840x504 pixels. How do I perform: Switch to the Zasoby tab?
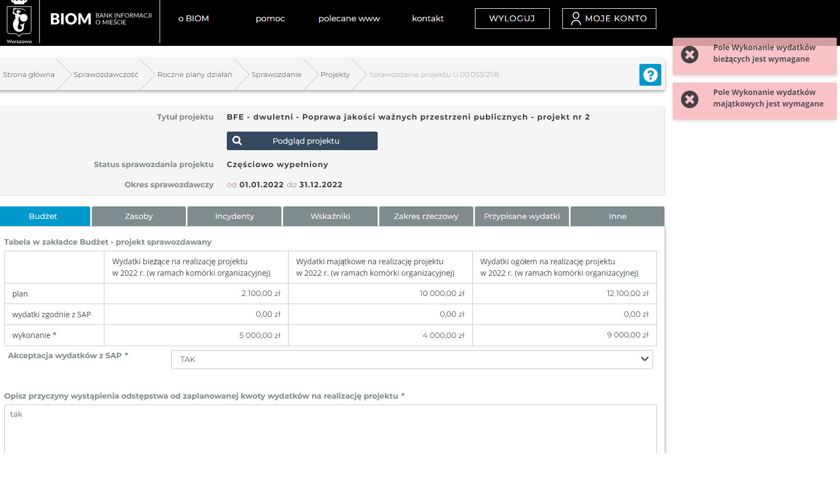tap(139, 216)
